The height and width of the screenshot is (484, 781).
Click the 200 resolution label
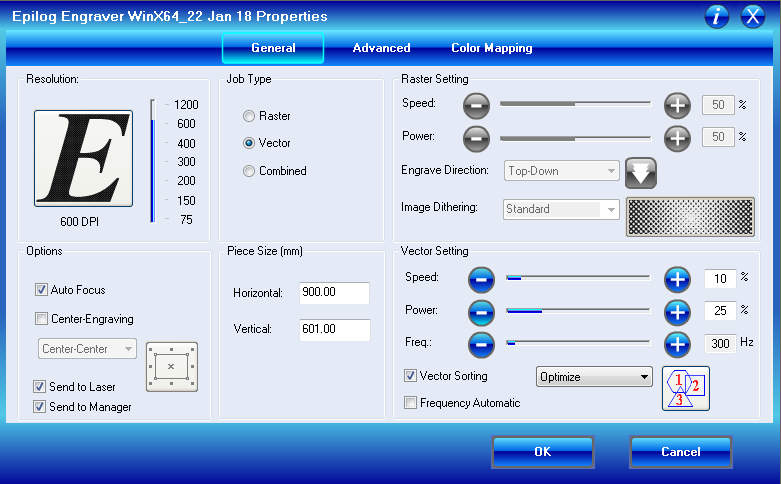point(186,181)
